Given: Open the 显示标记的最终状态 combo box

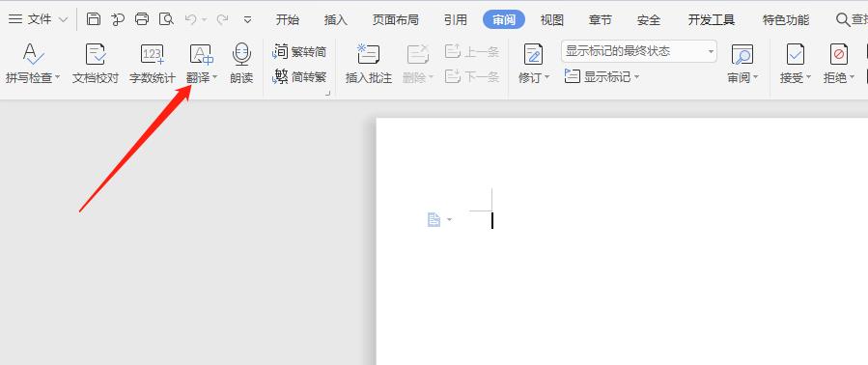Looking at the screenshot, I should click(x=639, y=51).
